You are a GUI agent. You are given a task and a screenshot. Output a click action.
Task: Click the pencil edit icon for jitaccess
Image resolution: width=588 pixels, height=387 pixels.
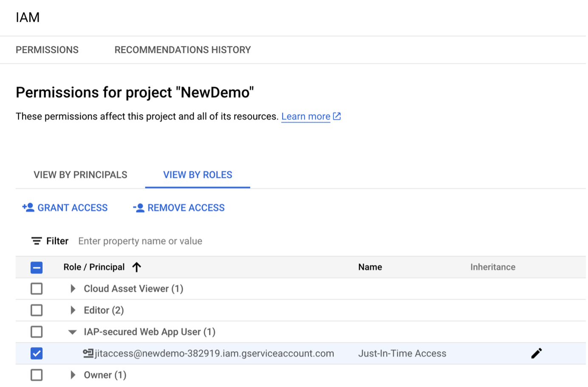536,353
